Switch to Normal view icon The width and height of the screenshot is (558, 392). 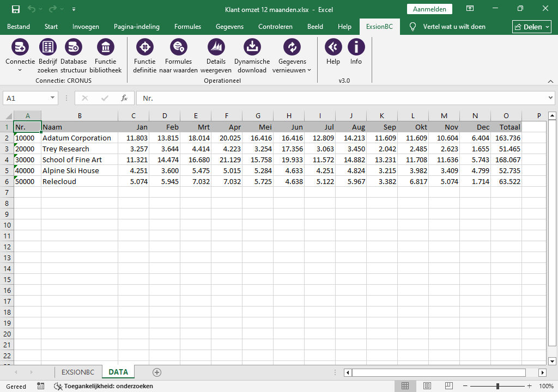tap(405, 386)
